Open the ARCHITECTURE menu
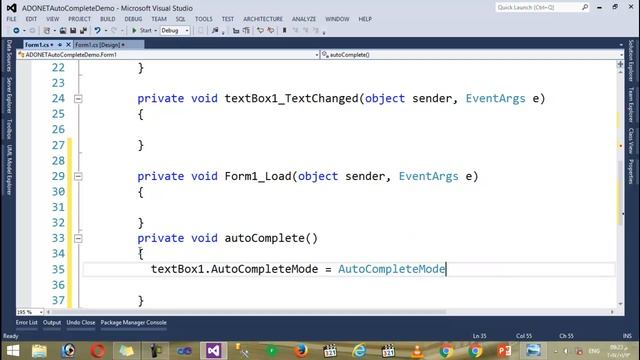 263,19
